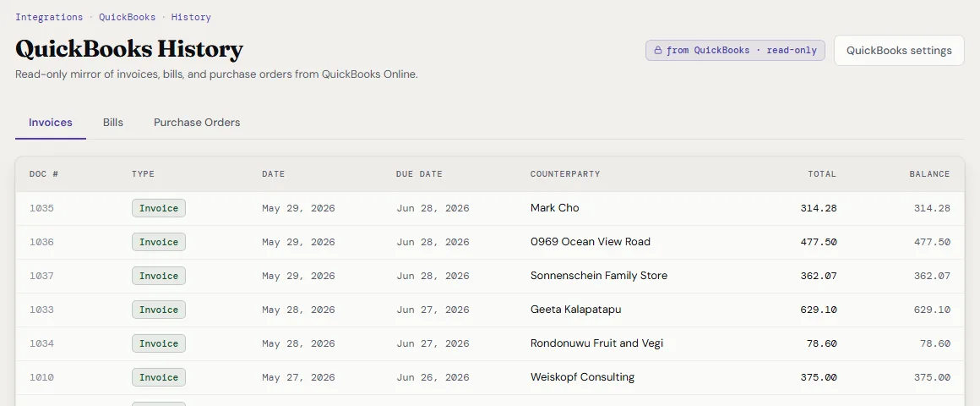Click counterparty Mark Cho
The height and width of the screenshot is (406, 980).
point(554,208)
